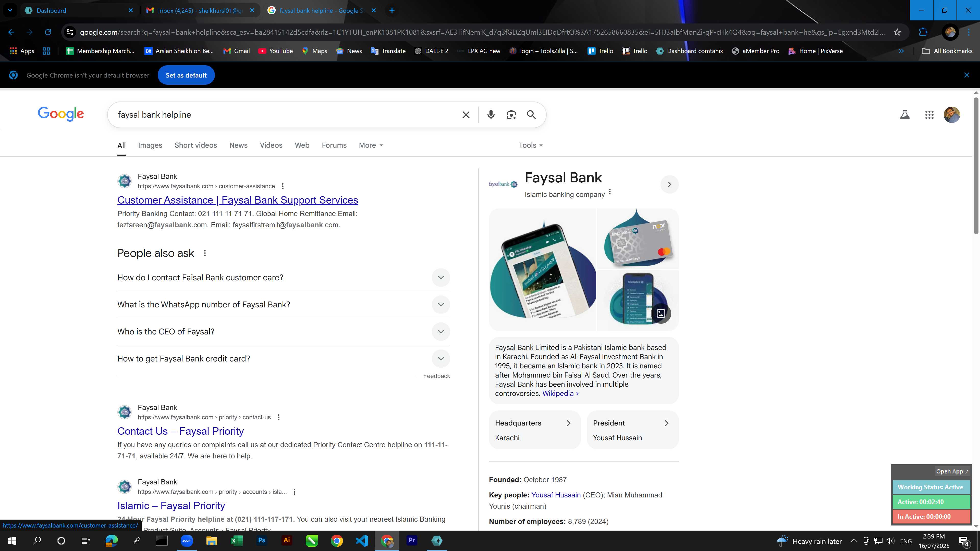
Task: Switch to the Gmail Inbox tab
Action: [200, 11]
